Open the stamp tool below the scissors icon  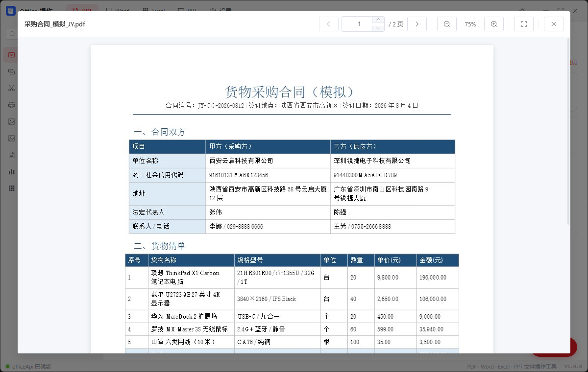click(11, 105)
